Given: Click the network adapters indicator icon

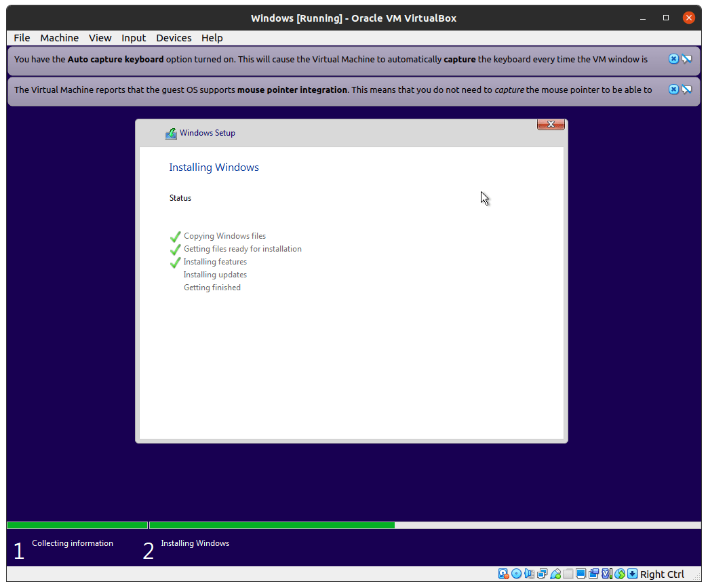Looking at the screenshot, I should pyautogui.click(x=543, y=574).
